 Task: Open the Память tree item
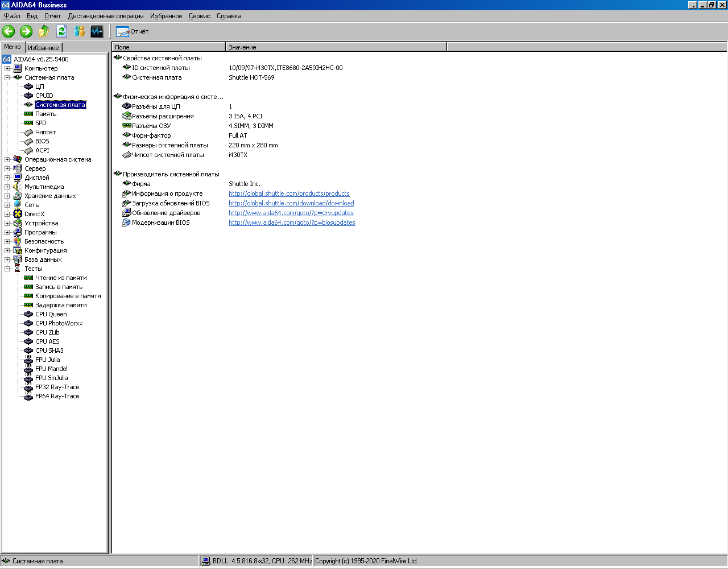pos(45,114)
